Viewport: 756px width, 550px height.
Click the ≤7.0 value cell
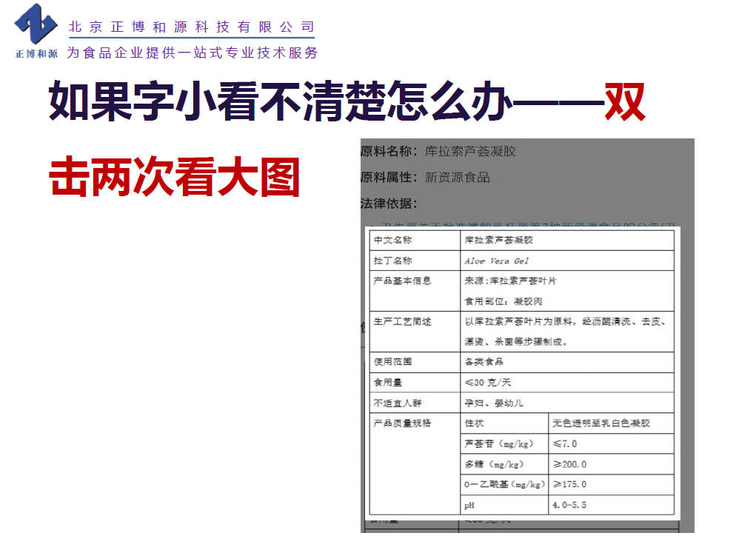coord(611,444)
